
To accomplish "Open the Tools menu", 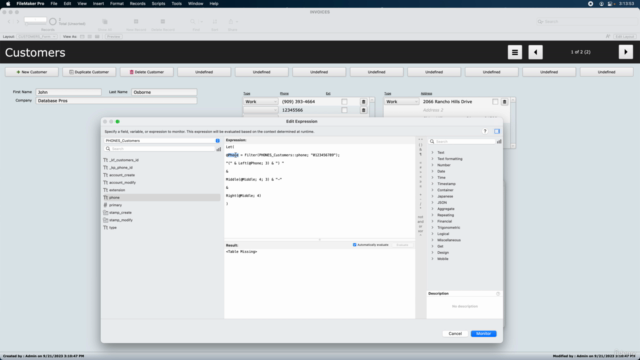I will pos(176,4).
